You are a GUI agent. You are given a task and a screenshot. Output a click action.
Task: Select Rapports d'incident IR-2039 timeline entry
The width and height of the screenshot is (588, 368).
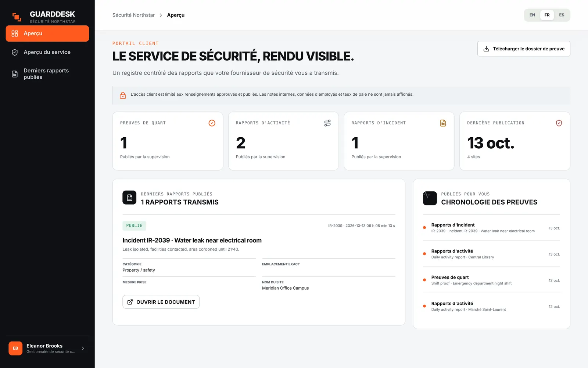(x=491, y=228)
